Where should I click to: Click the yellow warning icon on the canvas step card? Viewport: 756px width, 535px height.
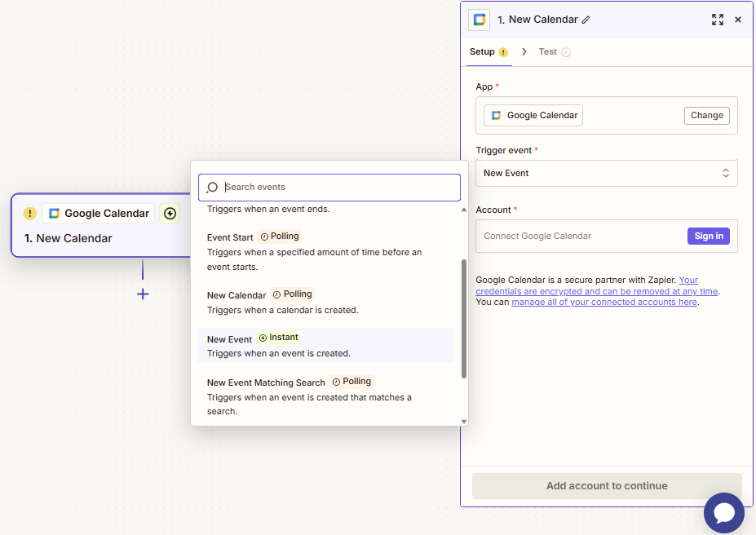[x=30, y=213]
